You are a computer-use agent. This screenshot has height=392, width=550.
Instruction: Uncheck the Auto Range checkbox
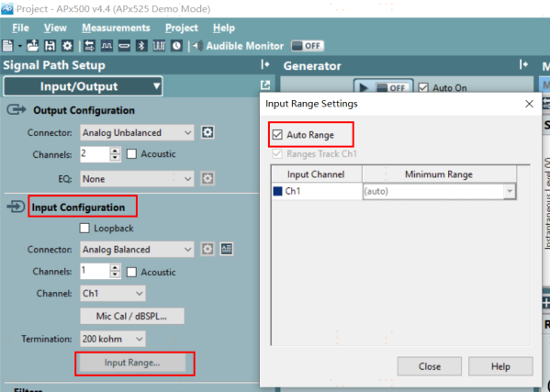pos(277,135)
